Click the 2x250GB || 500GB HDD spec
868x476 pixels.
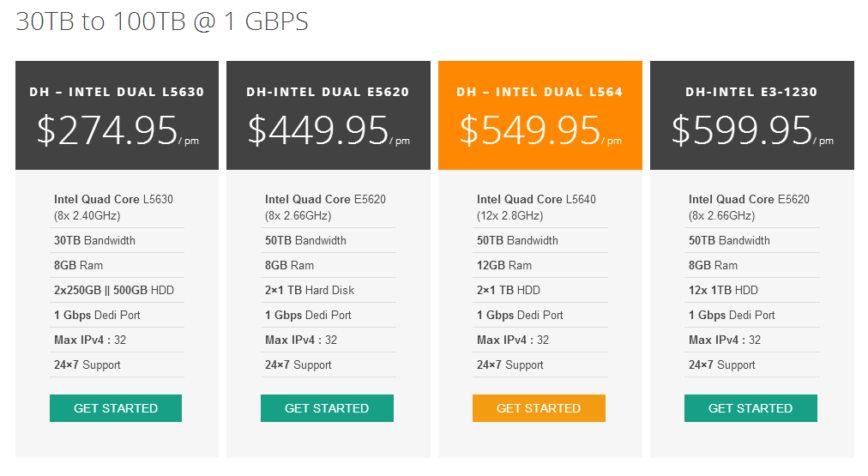pyautogui.click(x=114, y=291)
